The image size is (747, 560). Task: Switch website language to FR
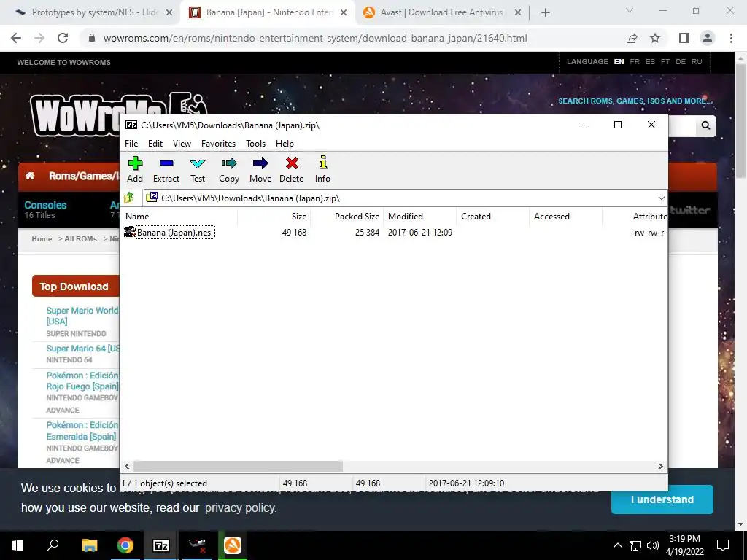(635, 61)
